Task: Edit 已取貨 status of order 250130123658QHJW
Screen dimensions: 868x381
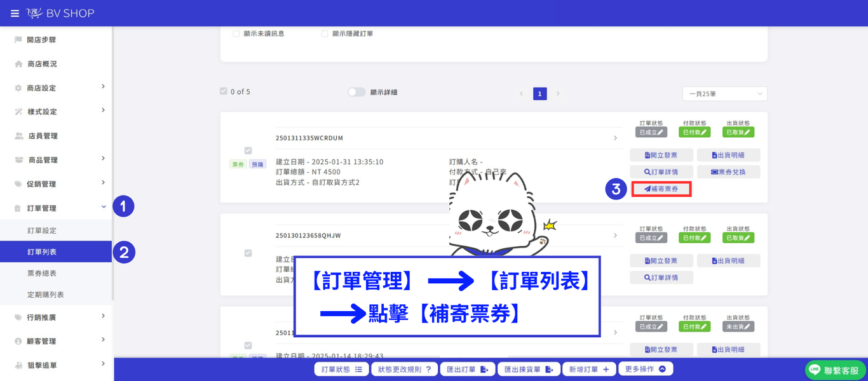Action: coord(738,237)
